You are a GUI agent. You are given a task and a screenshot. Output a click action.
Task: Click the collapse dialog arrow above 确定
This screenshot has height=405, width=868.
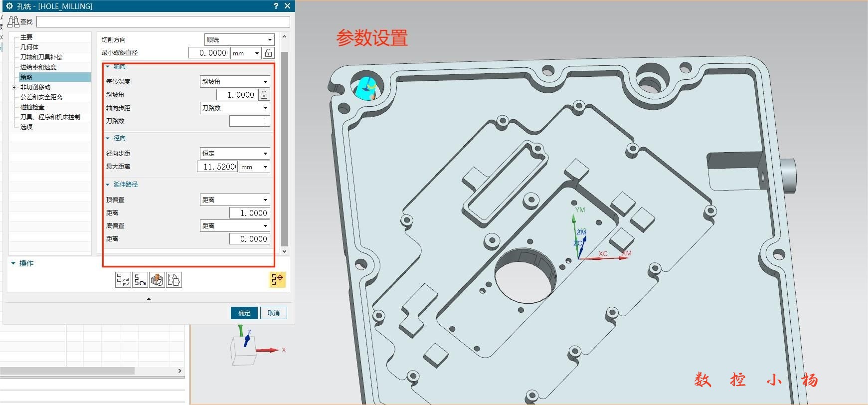(149, 299)
